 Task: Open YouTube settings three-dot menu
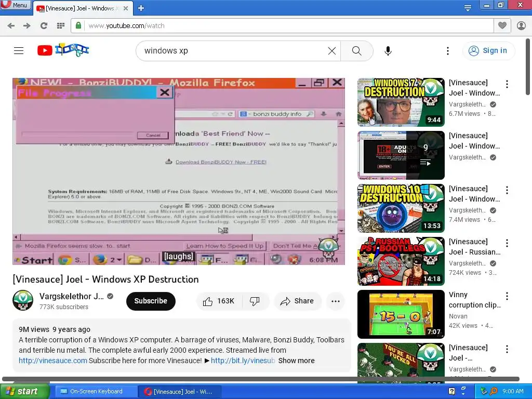[x=448, y=51]
